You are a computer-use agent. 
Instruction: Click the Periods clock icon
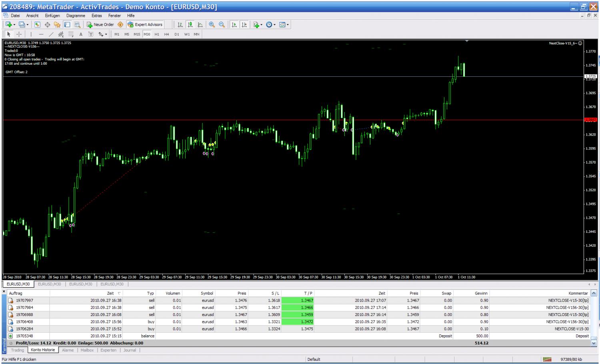coord(269,24)
